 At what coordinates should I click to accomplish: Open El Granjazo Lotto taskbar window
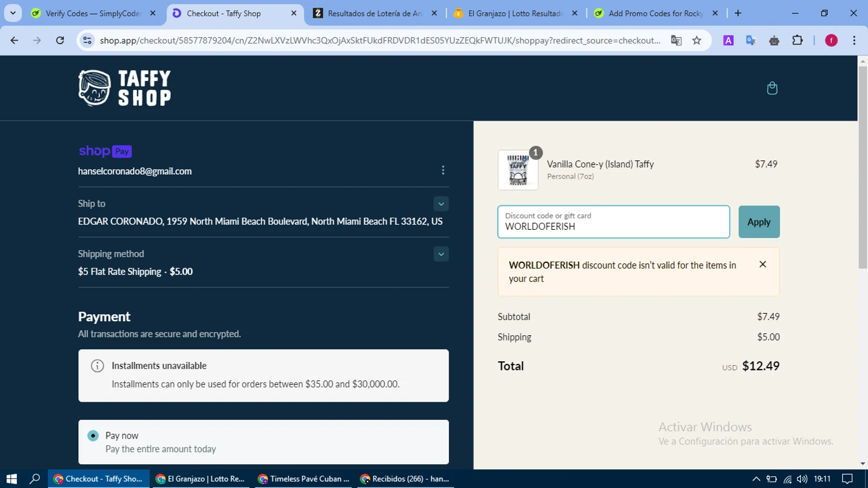pyautogui.click(x=201, y=479)
